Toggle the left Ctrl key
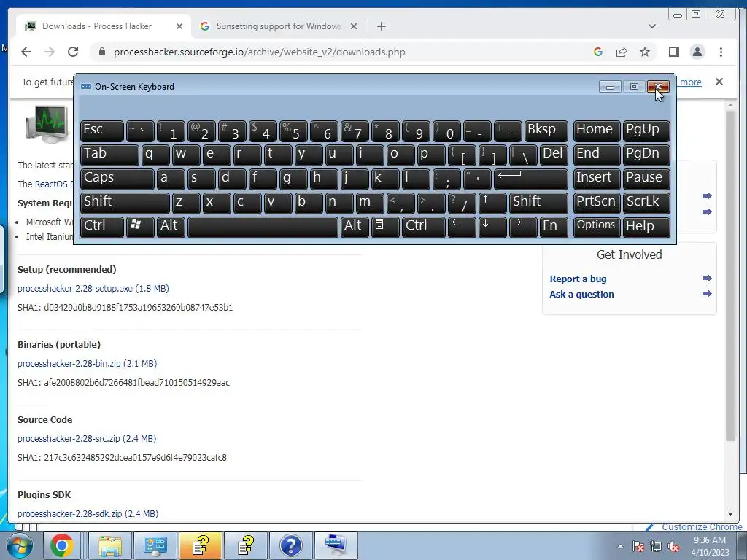The height and width of the screenshot is (560, 747). 102,226
